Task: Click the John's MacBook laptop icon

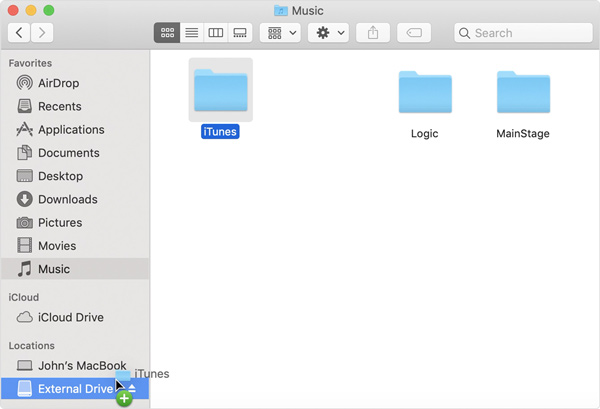Action: (24, 366)
